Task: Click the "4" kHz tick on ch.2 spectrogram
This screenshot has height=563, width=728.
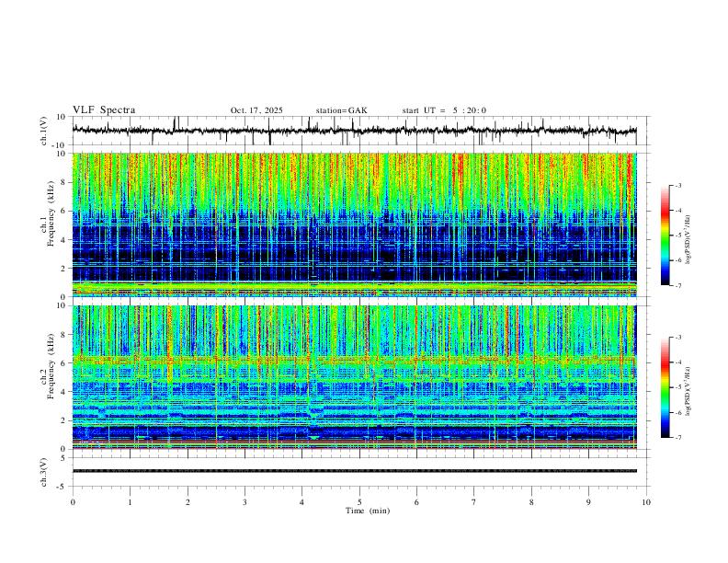Action: click(65, 392)
